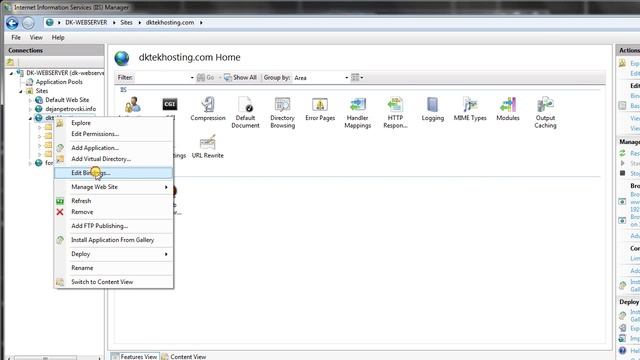Open the Modules feature
The width and height of the screenshot is (640, 360).
[508, 109]
